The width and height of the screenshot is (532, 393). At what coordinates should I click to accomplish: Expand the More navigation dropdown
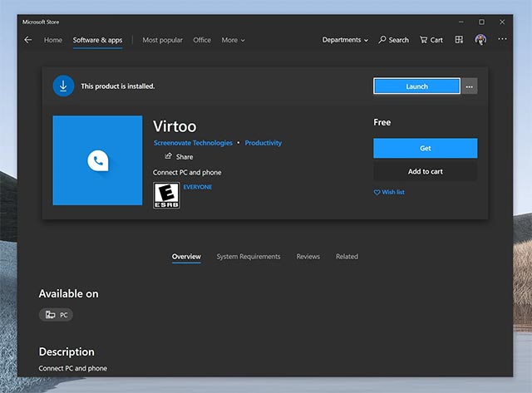[x=233, y=40]
